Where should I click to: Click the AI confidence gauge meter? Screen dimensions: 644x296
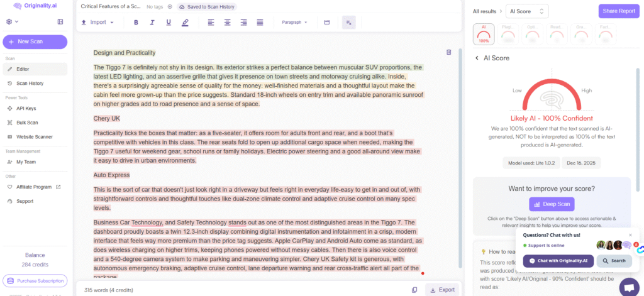(x=551, y=97)
